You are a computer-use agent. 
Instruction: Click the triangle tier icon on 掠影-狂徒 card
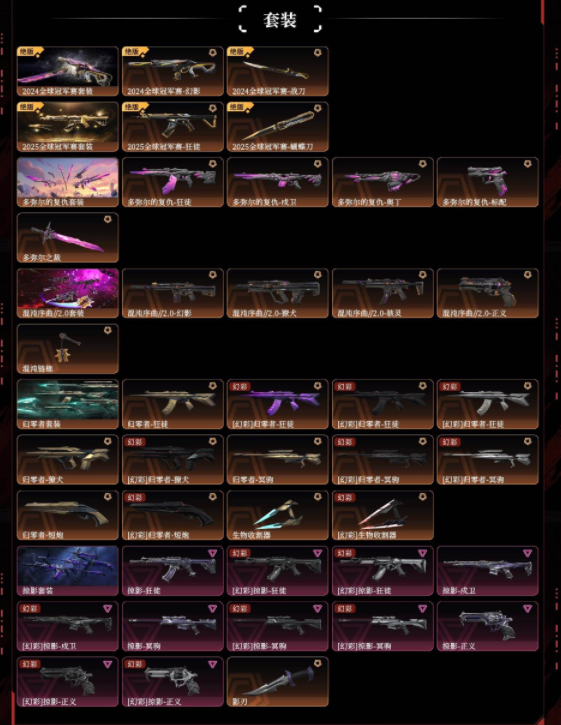click(213, 553)
